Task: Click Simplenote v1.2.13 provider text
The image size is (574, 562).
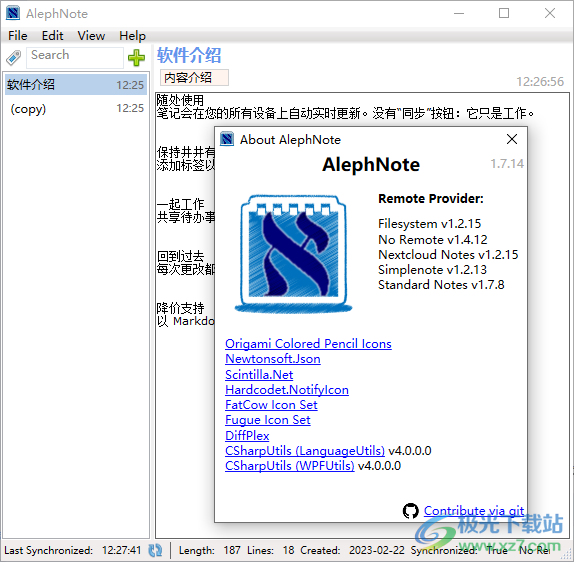Action: coord(432,269)
